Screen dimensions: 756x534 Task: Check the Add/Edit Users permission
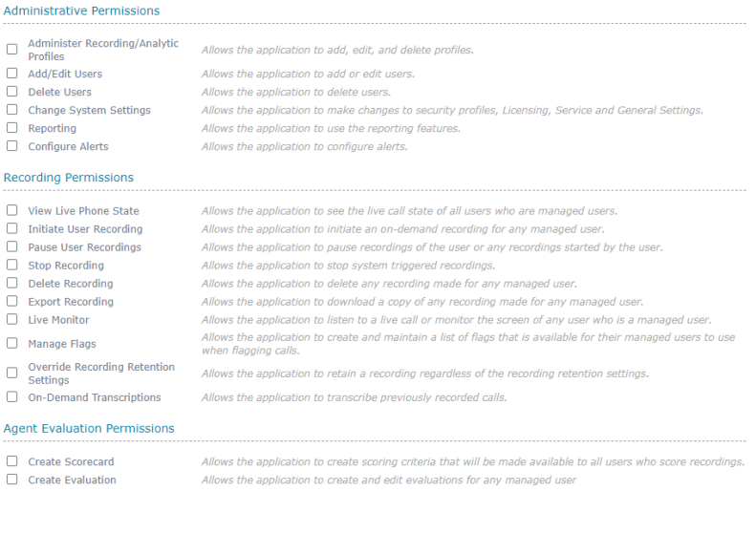[11, 74]
